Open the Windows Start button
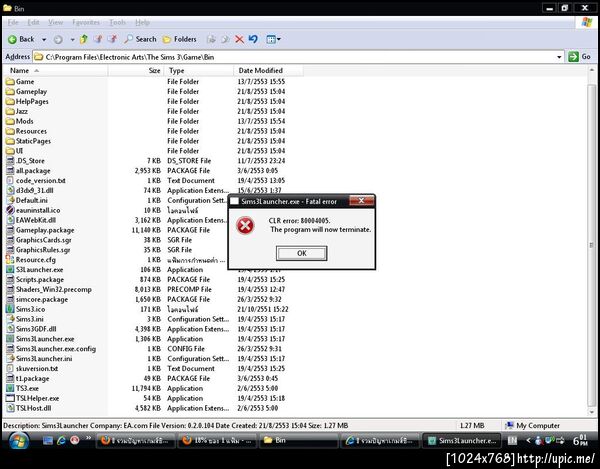The height and width of the screenshot is (469, 600). point(18,441)
